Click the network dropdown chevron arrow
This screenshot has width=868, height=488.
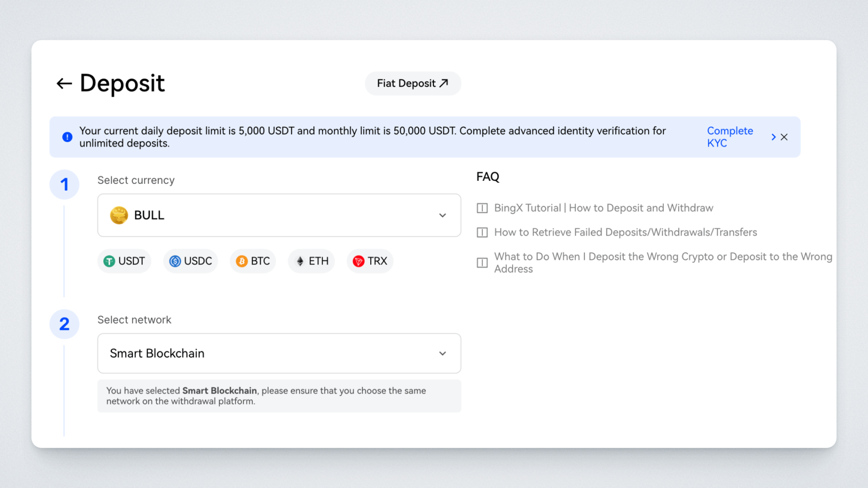[443, 353]
